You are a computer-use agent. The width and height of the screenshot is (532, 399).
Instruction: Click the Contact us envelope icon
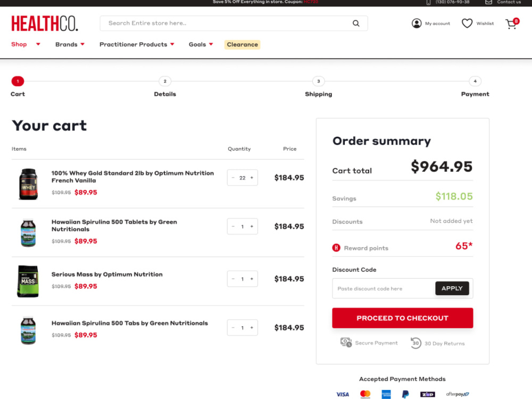coord(488,2)
